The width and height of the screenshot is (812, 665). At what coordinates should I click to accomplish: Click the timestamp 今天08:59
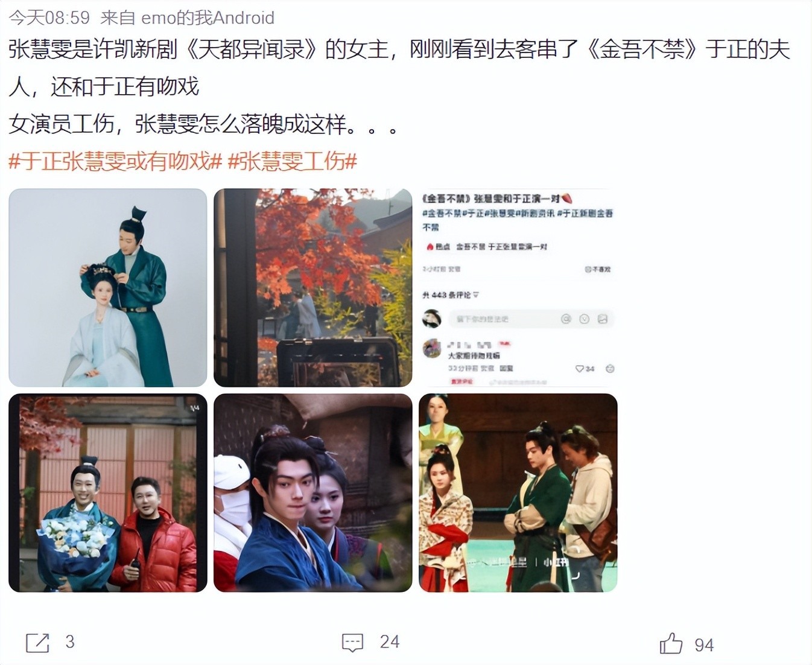pos(49,17)
